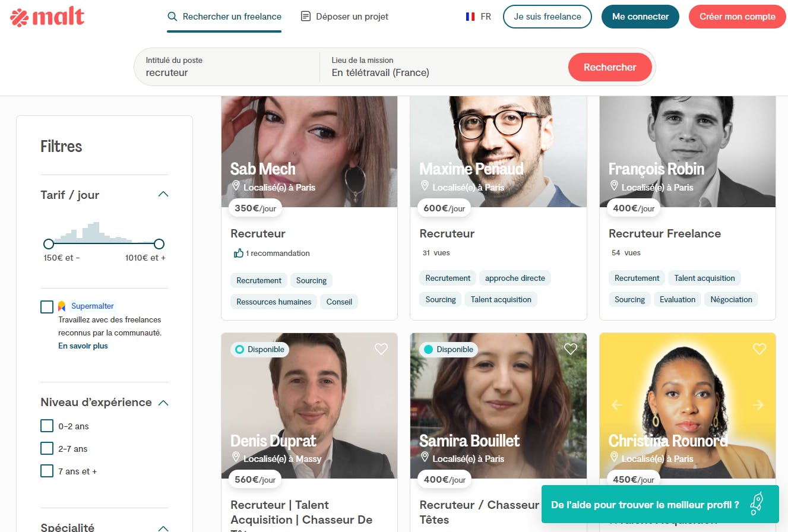Screen dimensions: 788x532
Task: Open the En savoir plus link
Action: (x=83, y=346)
